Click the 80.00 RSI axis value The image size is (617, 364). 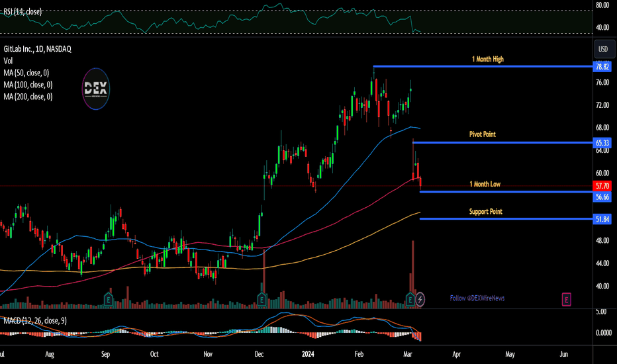click(602, 5)
